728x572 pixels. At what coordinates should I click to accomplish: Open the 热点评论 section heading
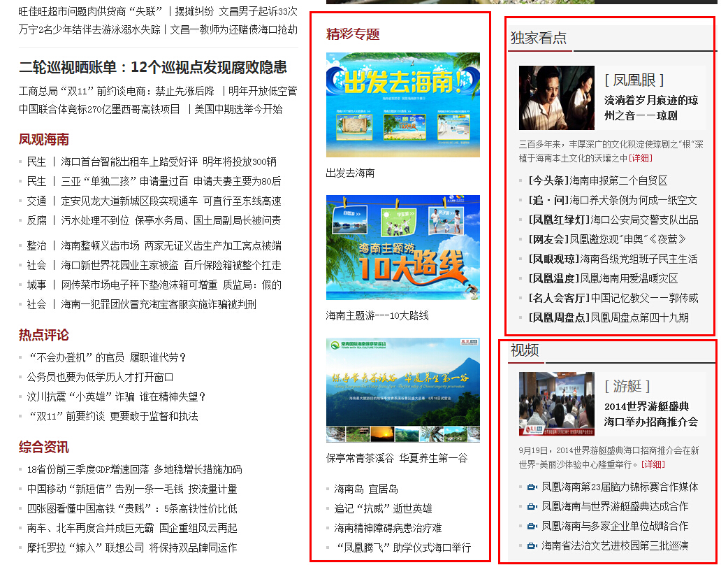pyautogui.click(x=43, y=335)
